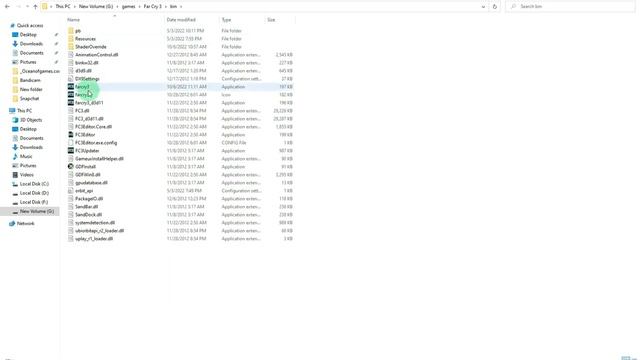Click the 29,287 KB size value
The image size is (640, 360).
tap(282, 119)
